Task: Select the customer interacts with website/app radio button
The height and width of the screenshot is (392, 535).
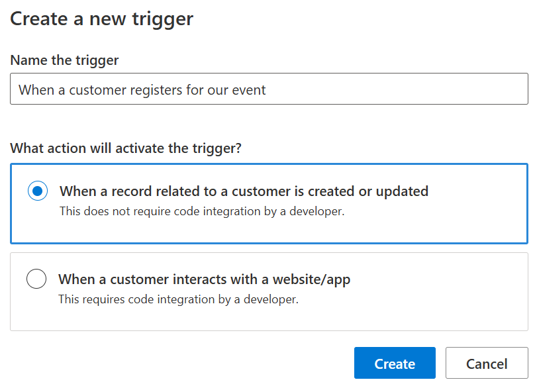Action: 36,279
